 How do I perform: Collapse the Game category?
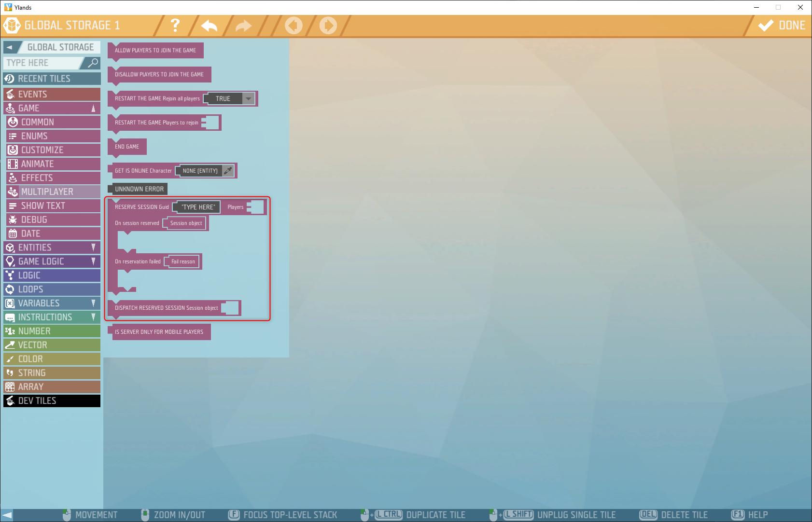(x=93, y=109)
